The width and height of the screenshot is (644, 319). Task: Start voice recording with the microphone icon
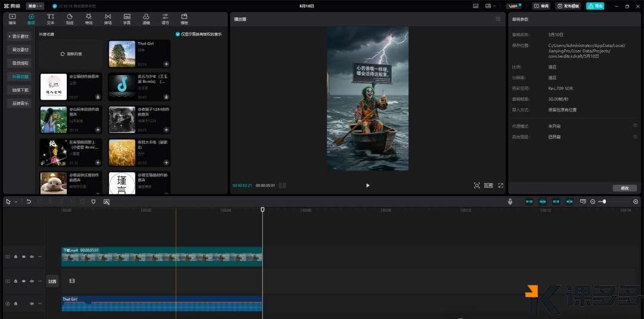pos(510,202)
